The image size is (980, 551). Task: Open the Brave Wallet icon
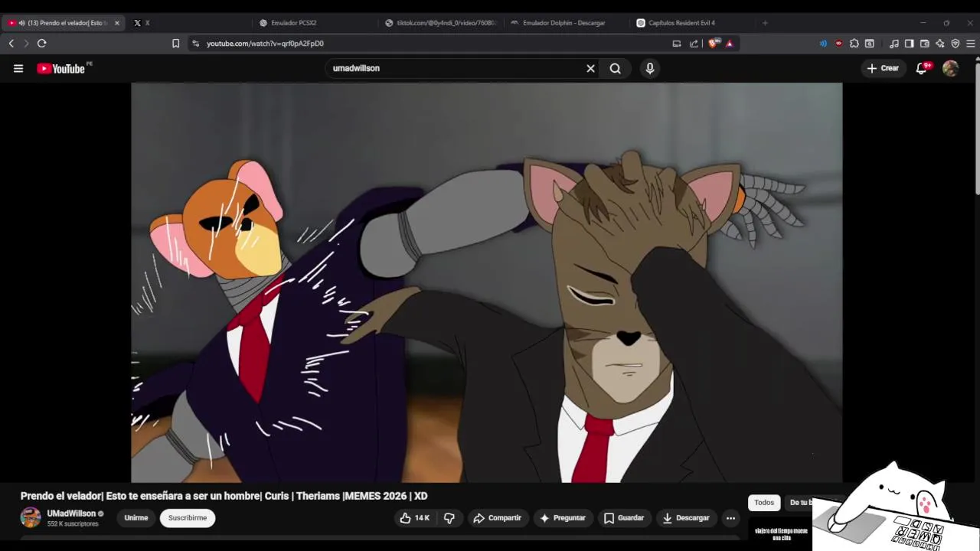coord(925,44)
